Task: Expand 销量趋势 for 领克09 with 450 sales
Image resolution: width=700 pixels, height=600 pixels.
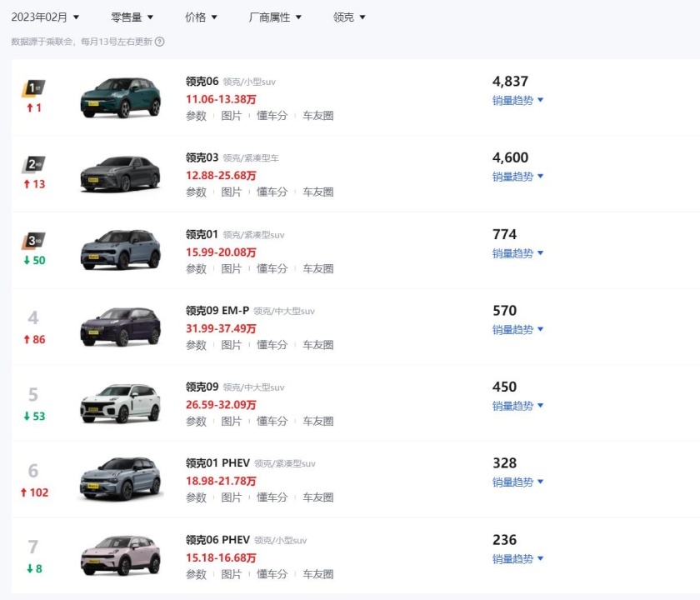Action: pos(517,406)
